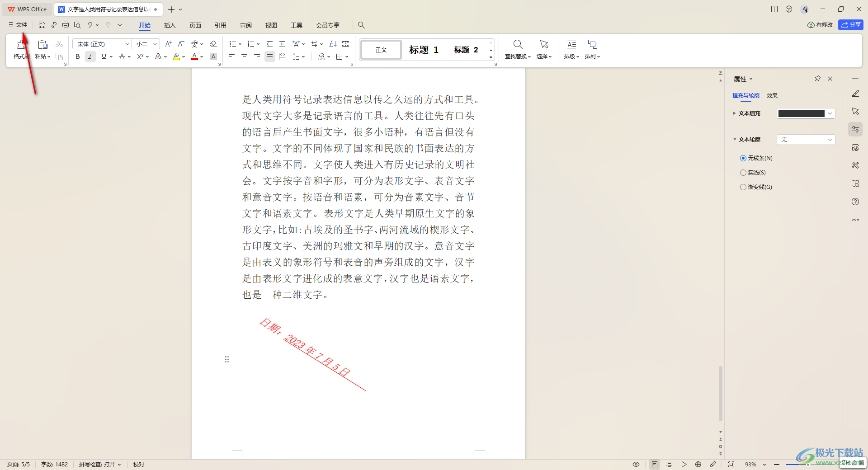868x470 pixels.
Task: Switch to the 引用 ribbon tab
Action: 220,25
